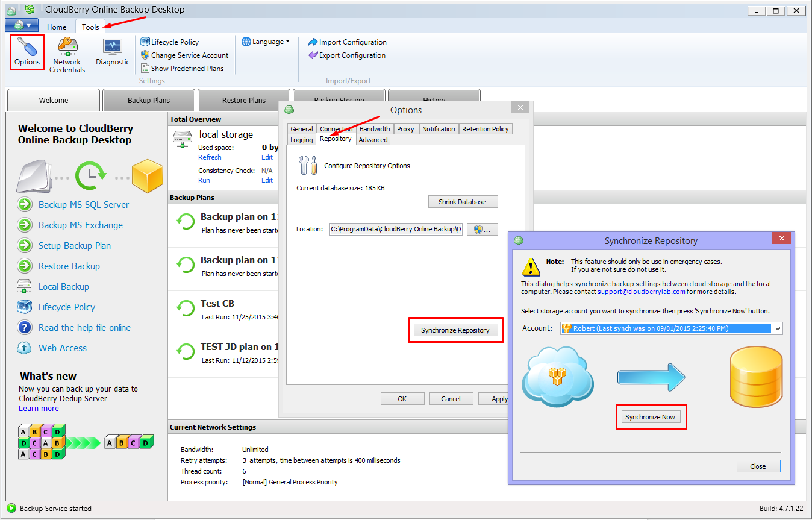Open the Language dropdown
The width and height of the screenshot is (812, 520).
(267, 42)
